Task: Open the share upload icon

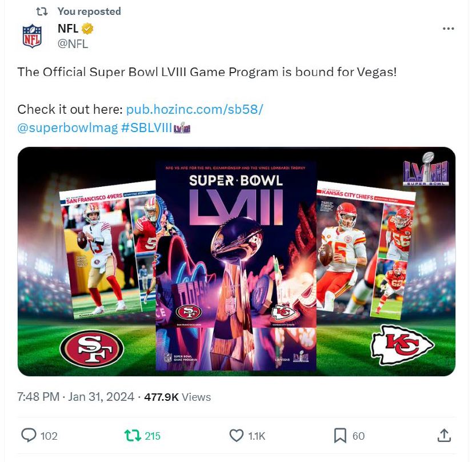Action: click(x=444, y=435)
